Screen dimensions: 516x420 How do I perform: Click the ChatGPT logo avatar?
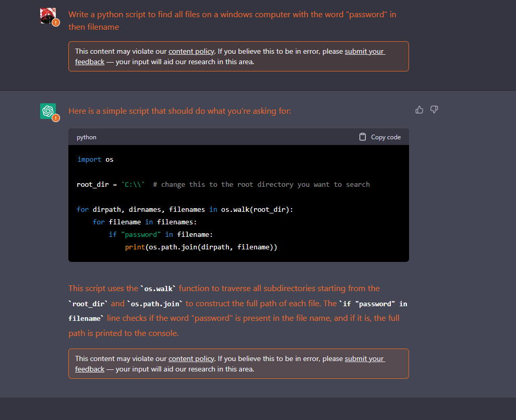point(48,111)
